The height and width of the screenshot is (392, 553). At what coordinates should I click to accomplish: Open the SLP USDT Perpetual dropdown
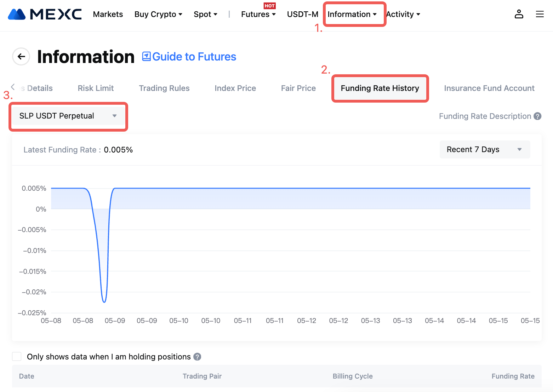68,116
